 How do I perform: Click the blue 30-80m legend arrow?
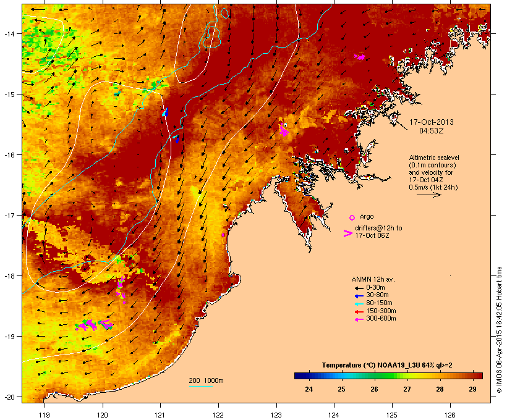[359, 296]
